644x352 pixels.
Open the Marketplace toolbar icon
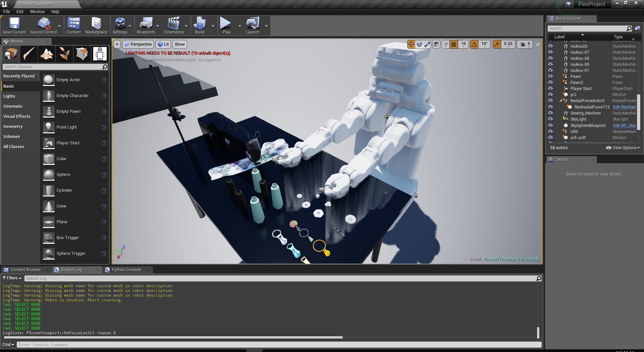tap(96, 23)
